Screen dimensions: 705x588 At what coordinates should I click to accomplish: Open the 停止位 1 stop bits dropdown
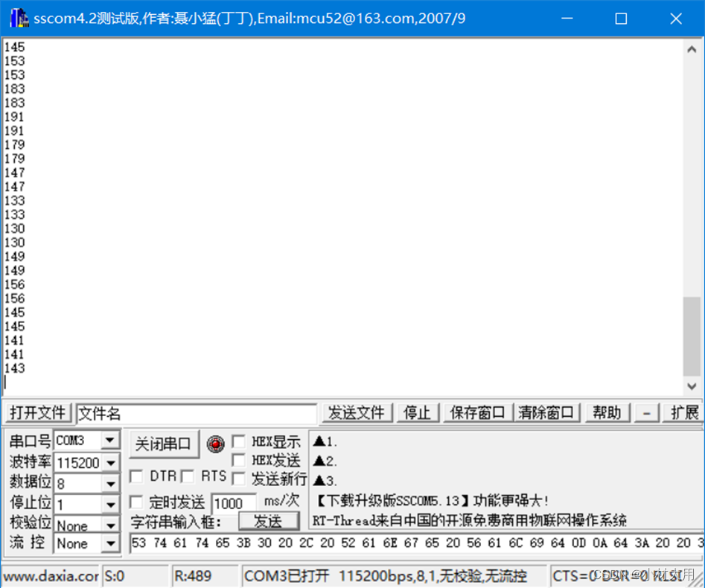[x=110, y=505]
